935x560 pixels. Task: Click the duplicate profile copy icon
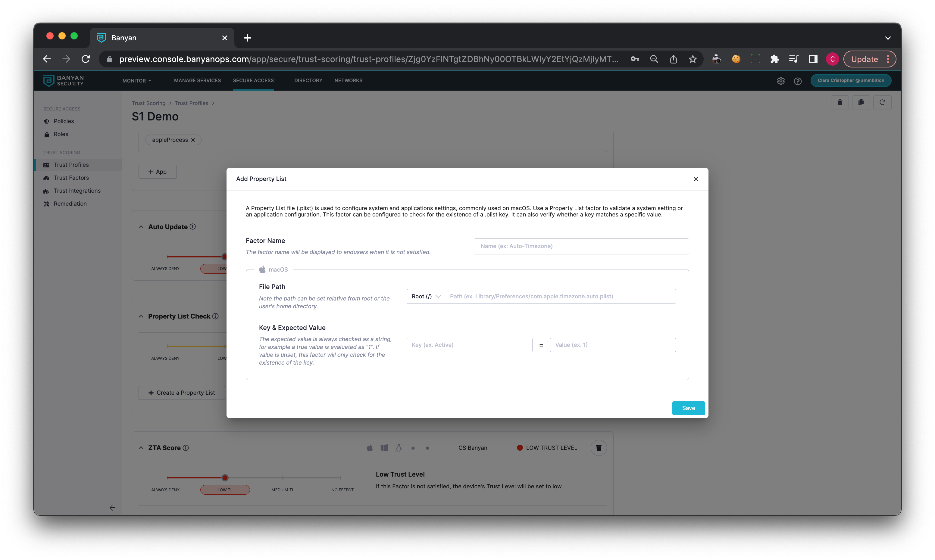[861, 102]
